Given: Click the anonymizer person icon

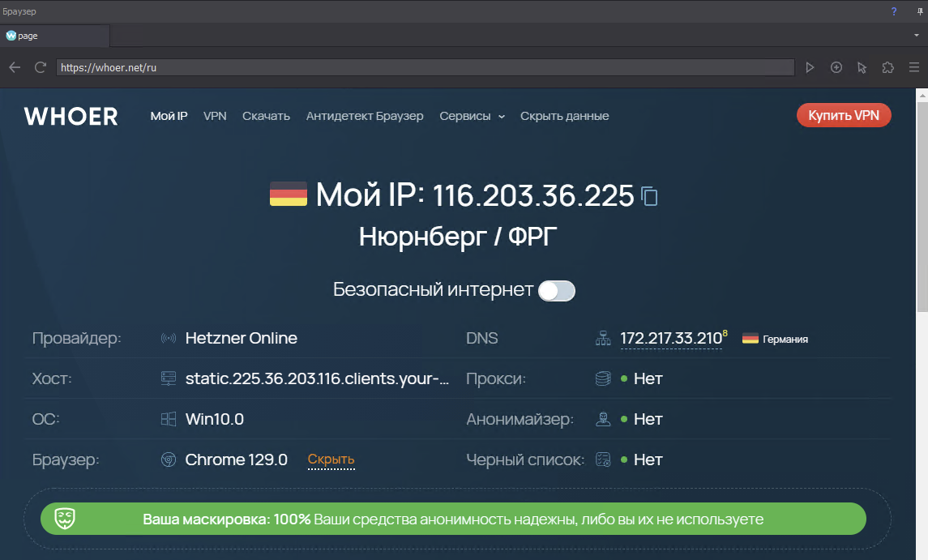Looking at the screenshot, I should coord(603,419).
